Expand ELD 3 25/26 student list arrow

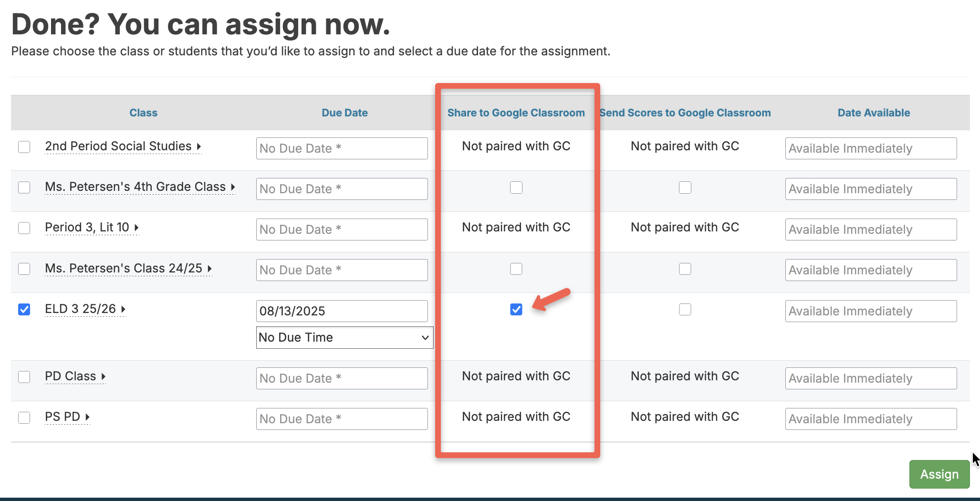123,309
